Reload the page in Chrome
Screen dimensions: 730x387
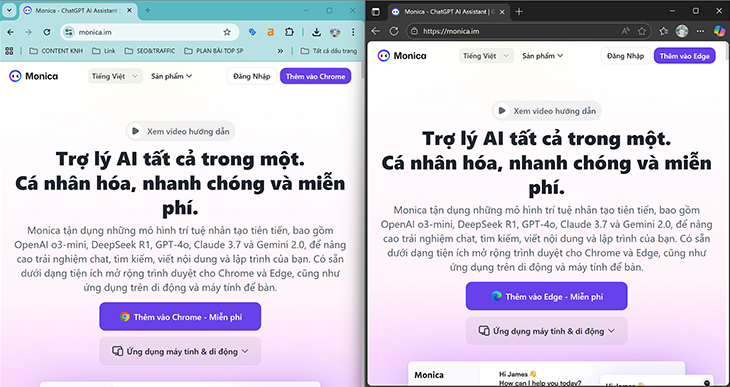(x=47, y=32)
